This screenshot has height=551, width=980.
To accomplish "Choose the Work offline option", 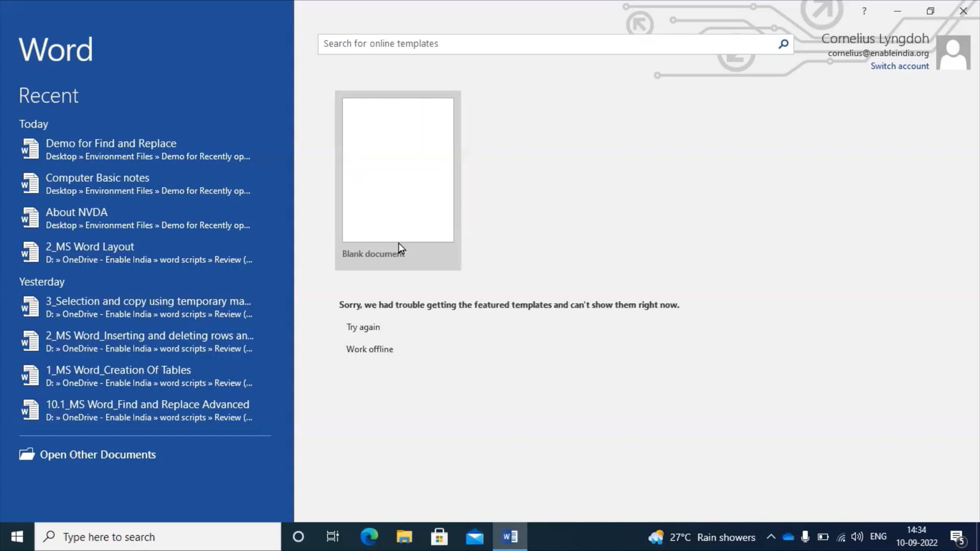I will [x=370, y=349].
